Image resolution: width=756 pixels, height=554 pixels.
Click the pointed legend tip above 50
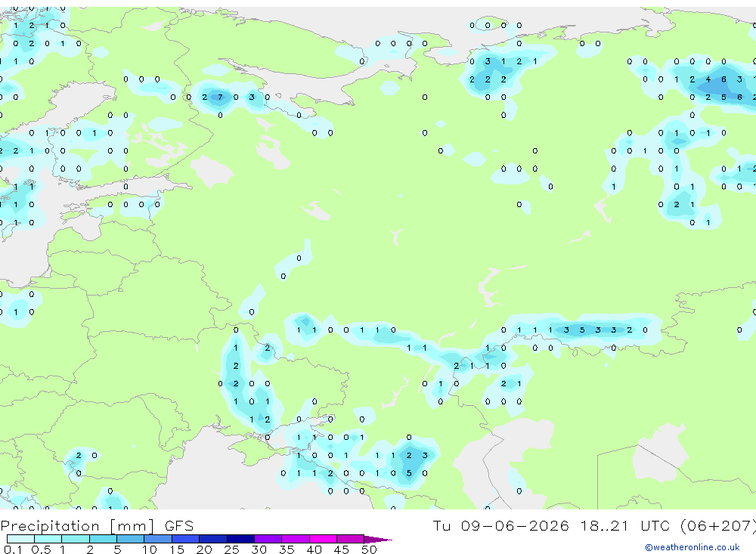[x=377, y=540]
